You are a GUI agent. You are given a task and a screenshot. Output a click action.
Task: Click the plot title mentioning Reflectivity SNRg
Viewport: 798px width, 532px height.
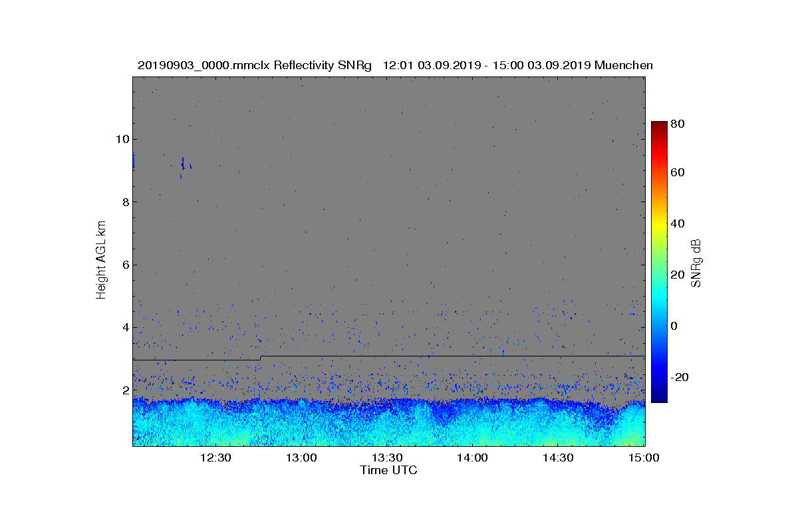pyautogui.click(x=395, y=65)
